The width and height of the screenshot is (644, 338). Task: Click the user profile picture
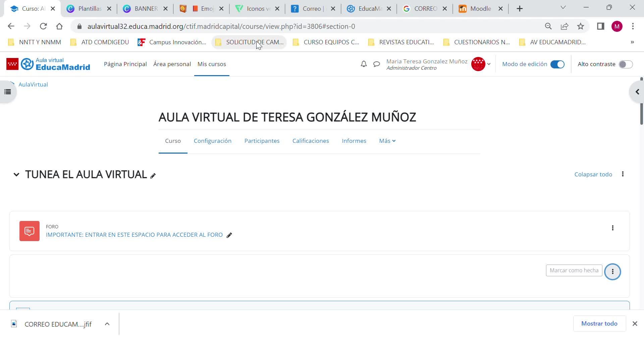pyautogui.click(x=478, y=64)
